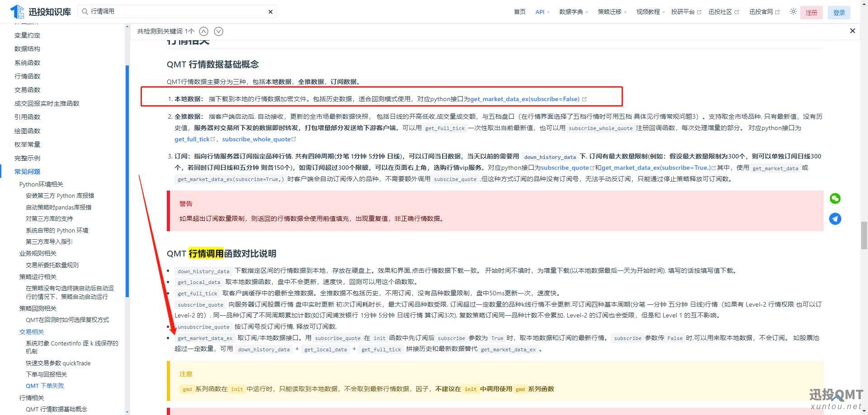Open 下单与回报相关 entry
The image size is (868, 415).
[46, 374]
